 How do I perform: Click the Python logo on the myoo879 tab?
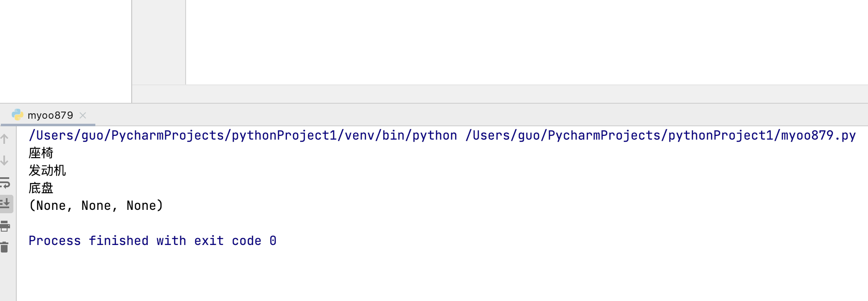[17, 115]
